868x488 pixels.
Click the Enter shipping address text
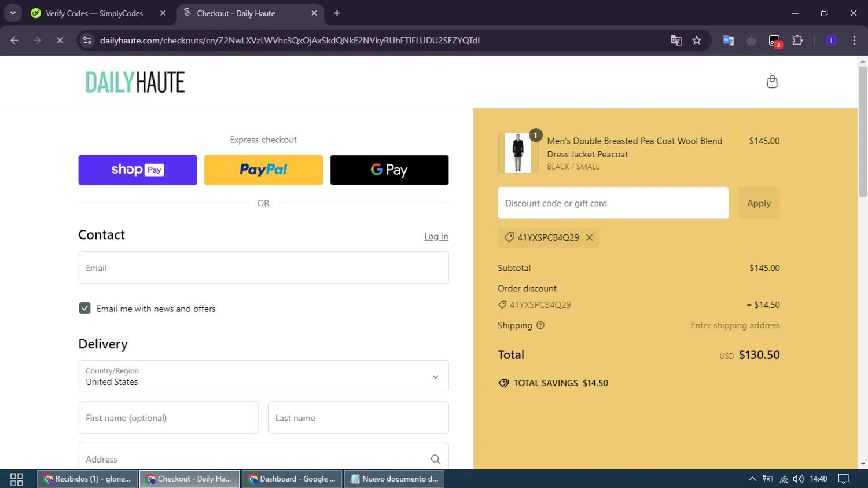click(x=735, y=325)
